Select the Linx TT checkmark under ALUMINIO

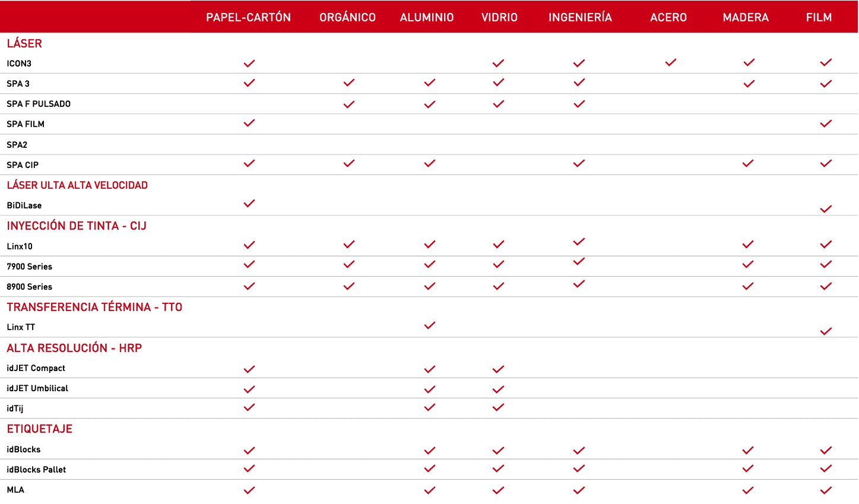point(430,325)
